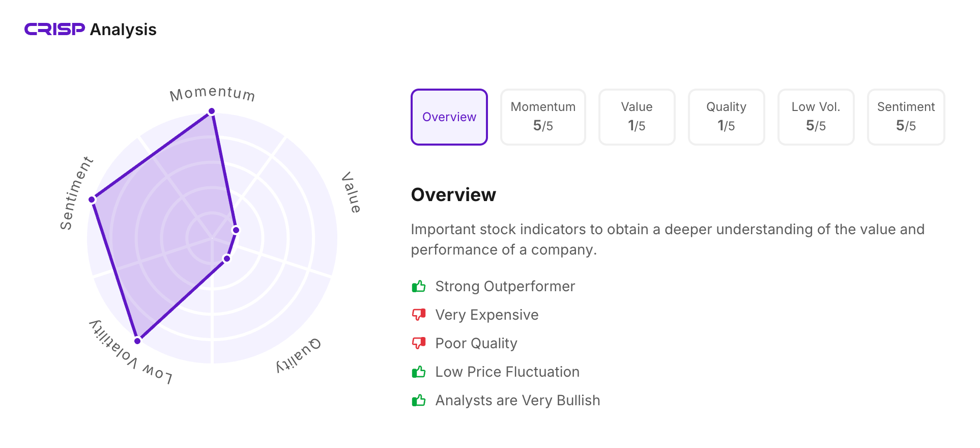
Task: Click thumbs-up icon beside Strong Outperformer
Action: [x=418, y=286]
